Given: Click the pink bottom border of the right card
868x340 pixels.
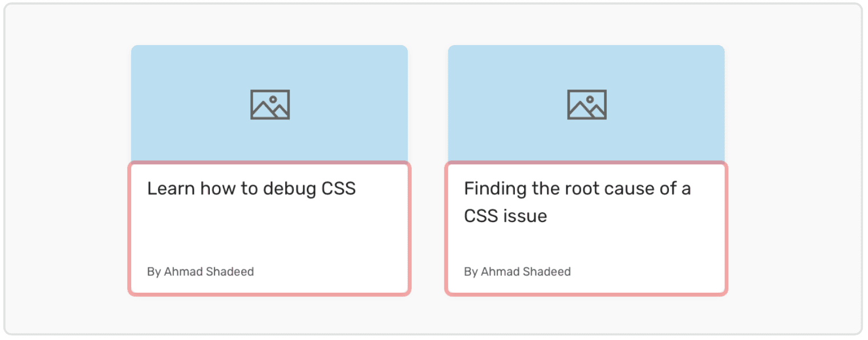Looking at the screenshot, I should point(586,293).
